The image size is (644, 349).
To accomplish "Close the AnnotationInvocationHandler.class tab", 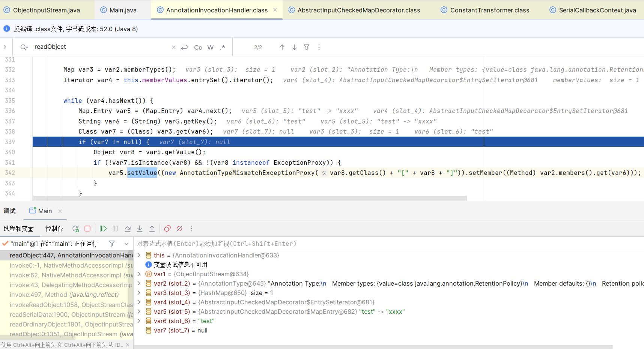I will click(275, 10).
